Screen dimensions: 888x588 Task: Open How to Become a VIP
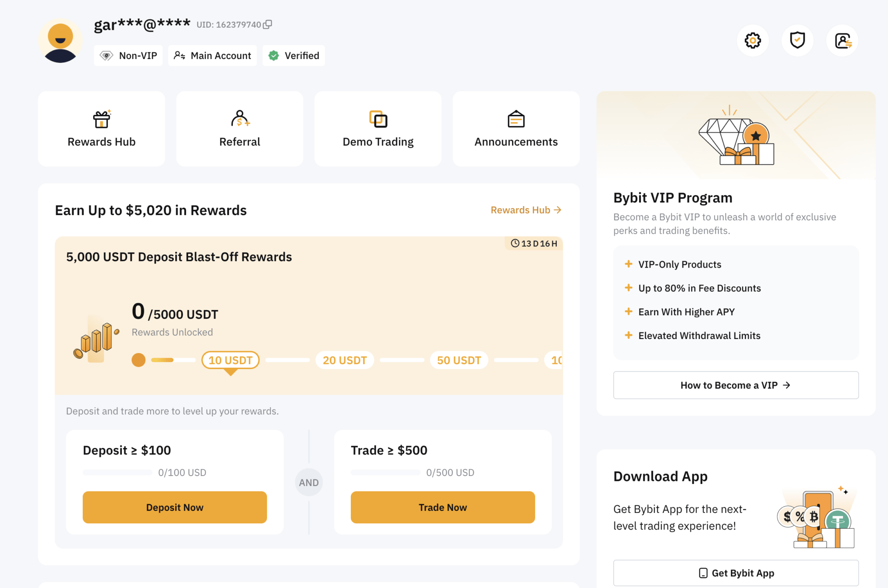pyautogui.click(x=735, y=385)
